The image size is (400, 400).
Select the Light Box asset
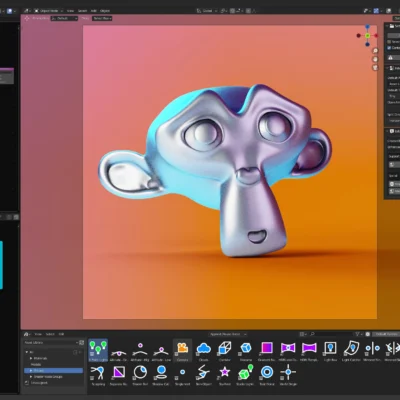click(330, 350)
